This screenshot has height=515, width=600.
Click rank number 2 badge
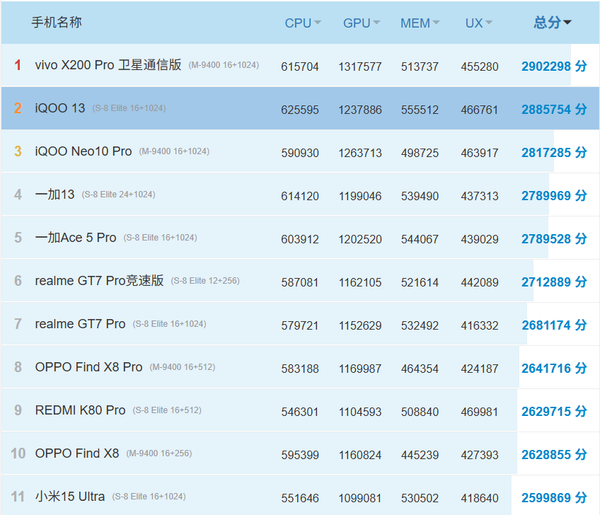pyautogui.click(x=17, y=108)
